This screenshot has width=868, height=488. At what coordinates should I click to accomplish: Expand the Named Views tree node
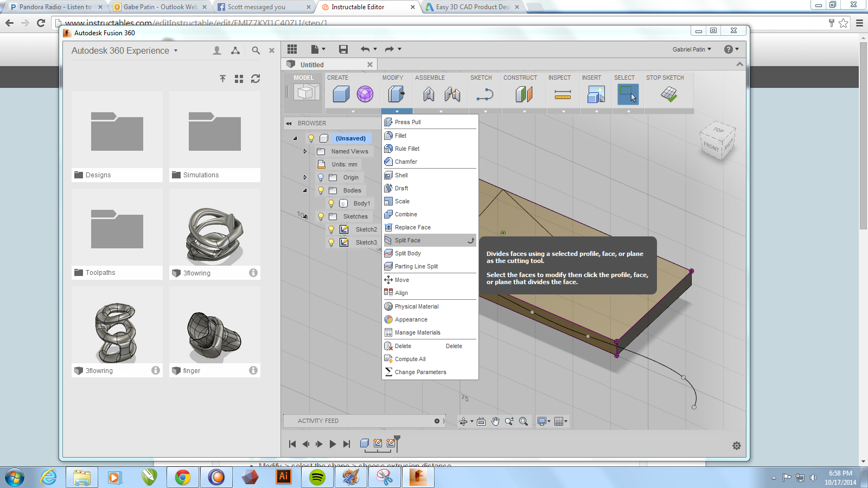305,151
